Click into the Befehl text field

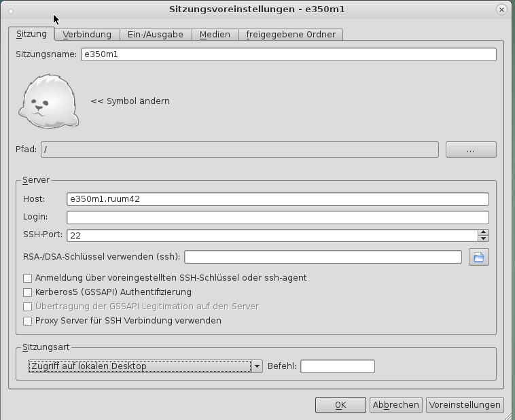tap(338, 366)
